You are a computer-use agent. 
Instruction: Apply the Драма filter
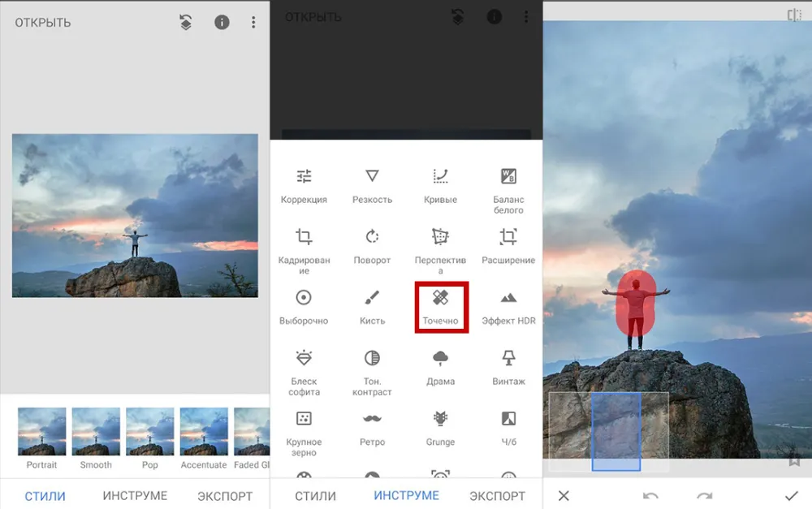click(x=440, y=368)
